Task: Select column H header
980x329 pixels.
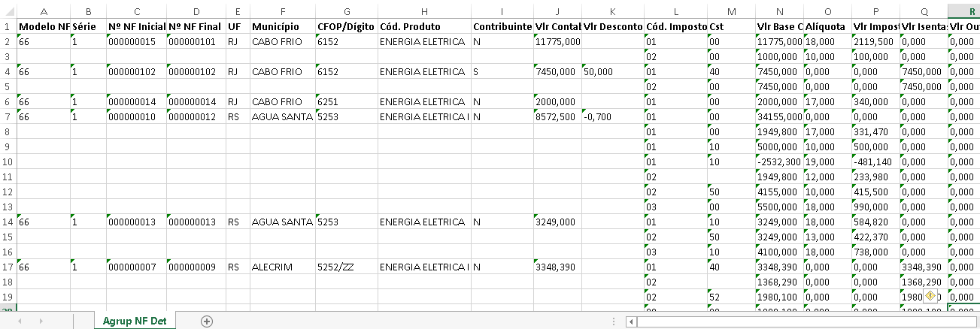Action: tap(424, 11)
